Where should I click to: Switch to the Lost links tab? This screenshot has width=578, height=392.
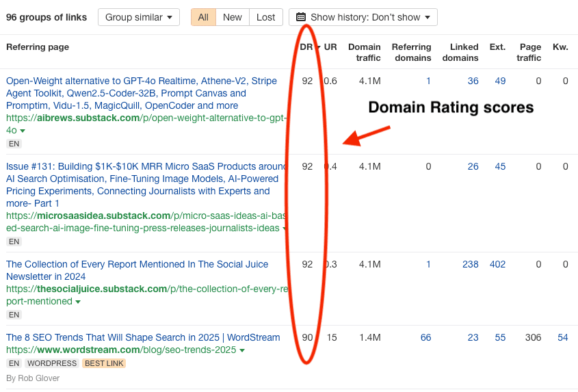tap(266, 17)
